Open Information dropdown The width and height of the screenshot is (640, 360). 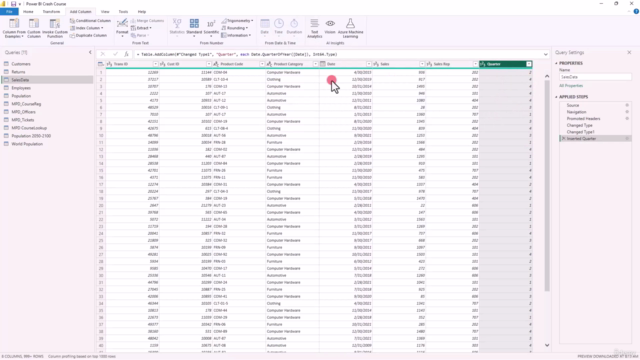click(236, 36)
